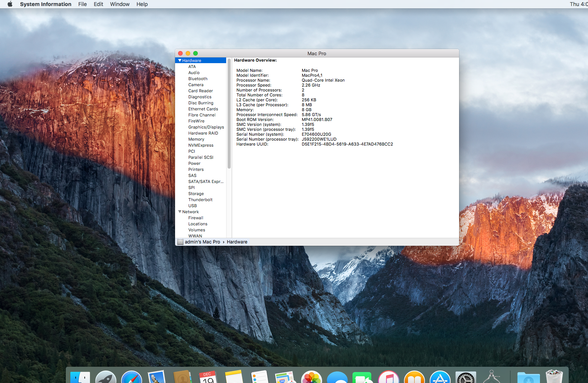Open the Apple menu
The image size is (588, 383).
click(x=10, y=4)
